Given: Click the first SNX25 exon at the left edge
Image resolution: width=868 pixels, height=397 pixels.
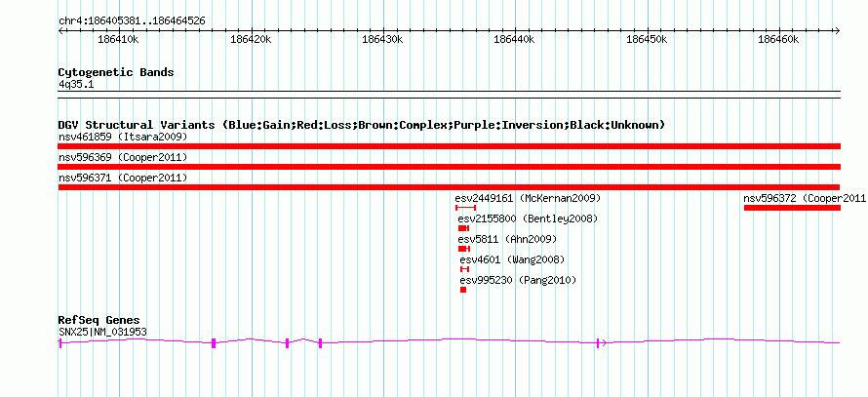Looking at the screenshot, I should coord(60,343).
